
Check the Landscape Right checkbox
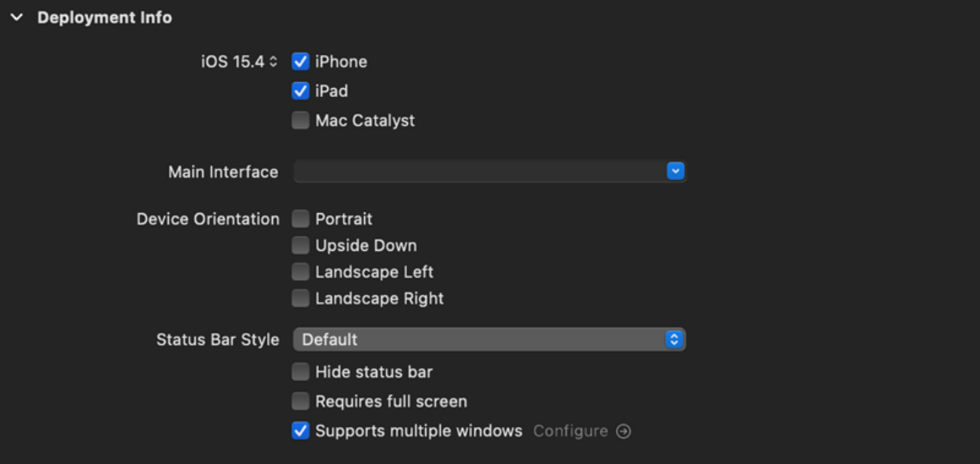[x=301, y=298]
